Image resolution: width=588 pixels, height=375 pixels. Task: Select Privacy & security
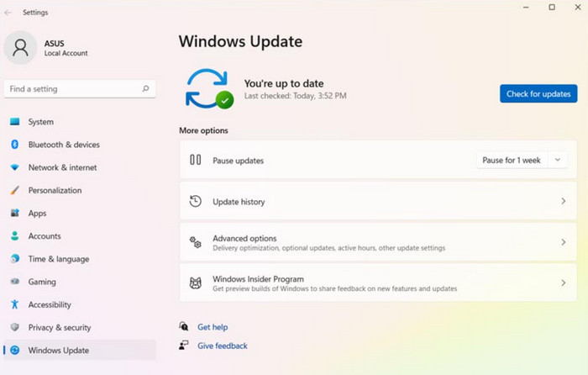coord(80,327)
